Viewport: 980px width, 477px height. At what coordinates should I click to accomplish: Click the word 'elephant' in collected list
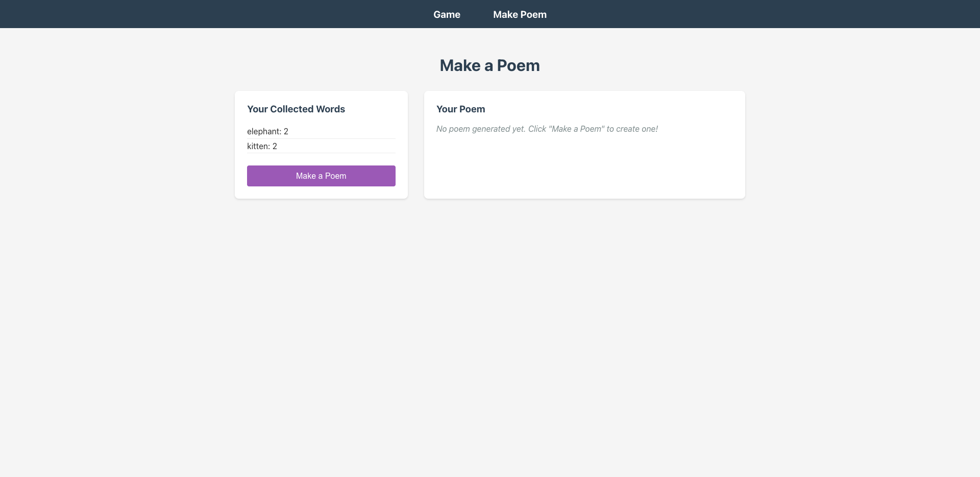[x=263, y=132]
